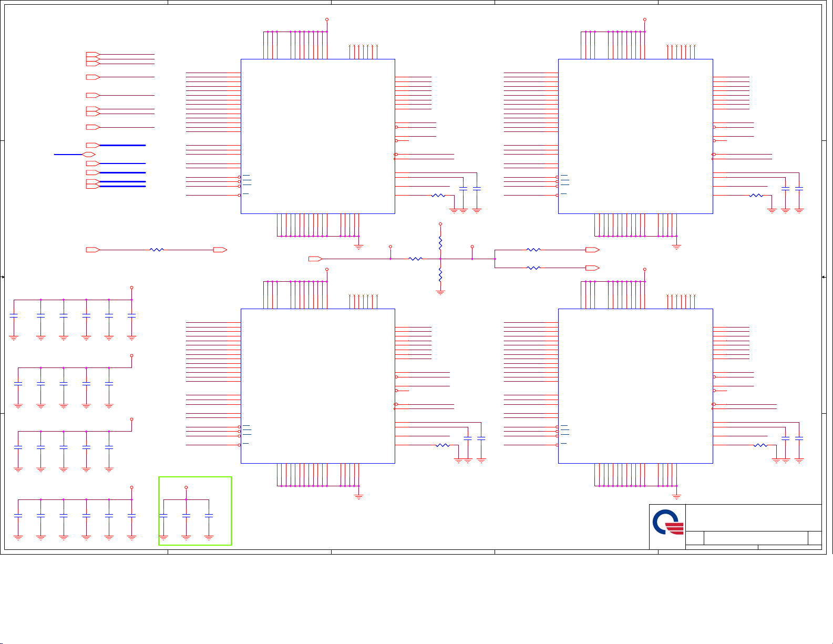Select the lower output port right of center divider

pos(592,268)
